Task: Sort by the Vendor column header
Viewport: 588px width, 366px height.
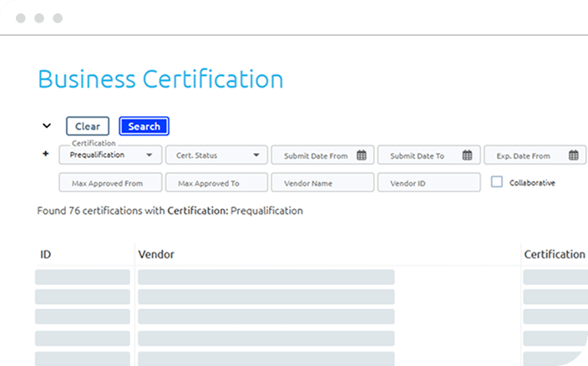Action: (156, 254)
